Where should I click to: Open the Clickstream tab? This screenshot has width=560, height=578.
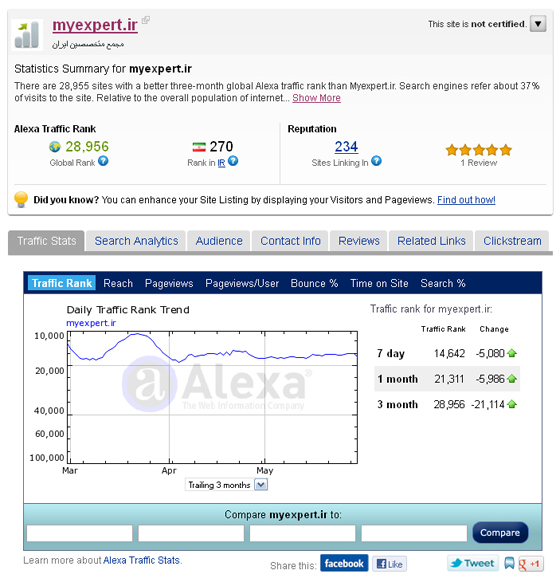(x=512, y=241)
